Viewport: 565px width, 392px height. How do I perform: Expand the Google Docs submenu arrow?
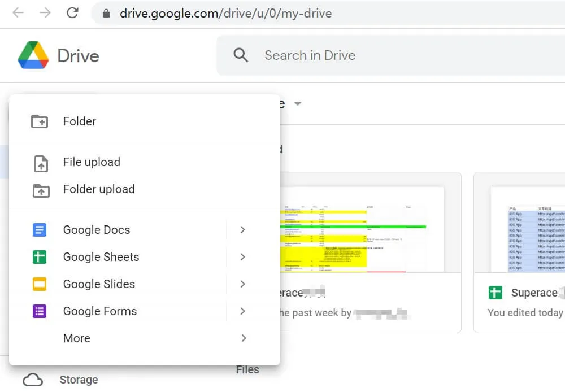[x=242, y=230]
